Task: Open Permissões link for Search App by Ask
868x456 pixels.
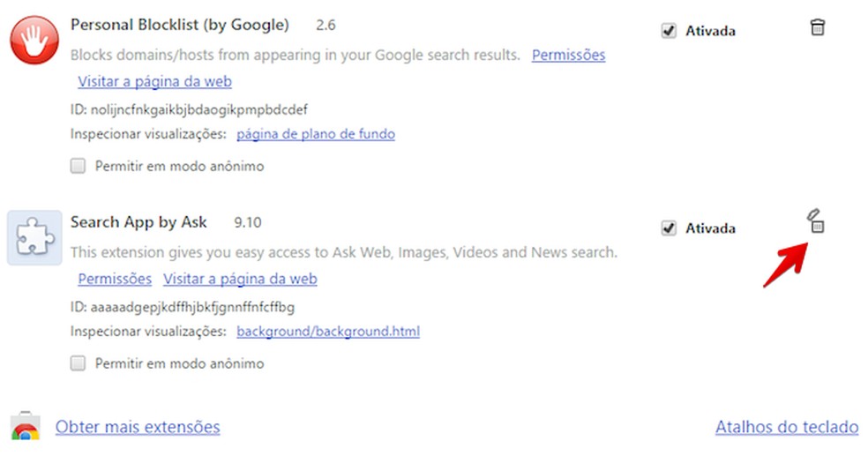Action: tap(115, 279)
